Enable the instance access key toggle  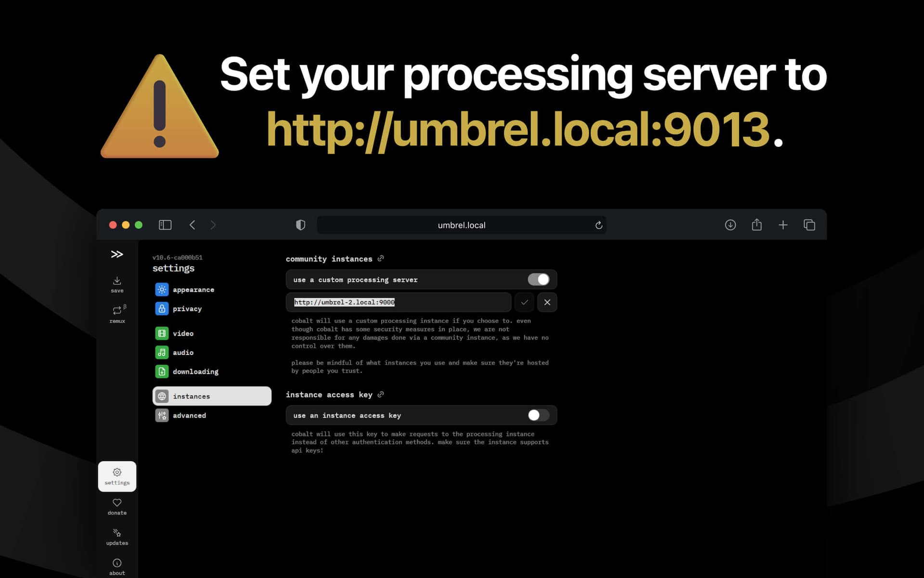[x=538, y=415]
